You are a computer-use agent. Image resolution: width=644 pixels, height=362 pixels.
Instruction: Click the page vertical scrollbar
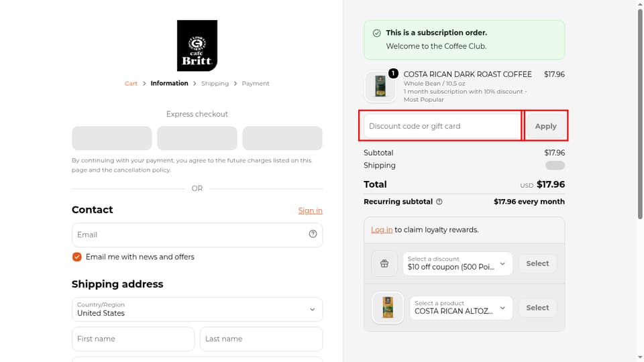[x=640, y=115]
